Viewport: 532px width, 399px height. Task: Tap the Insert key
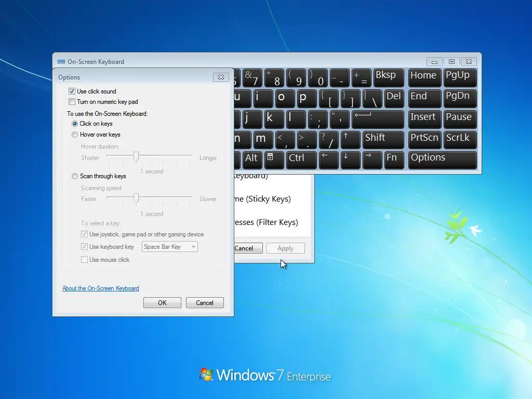point(424,119)
